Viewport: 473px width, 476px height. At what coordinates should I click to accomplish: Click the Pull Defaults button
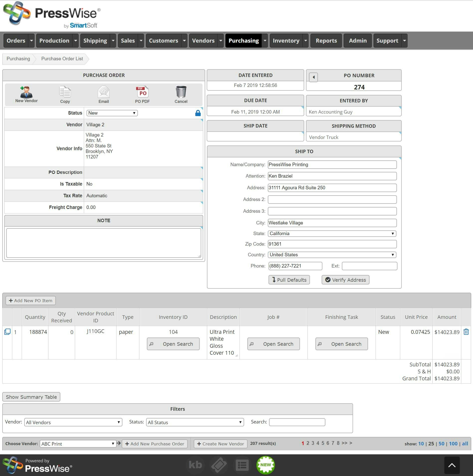point(289,280)
